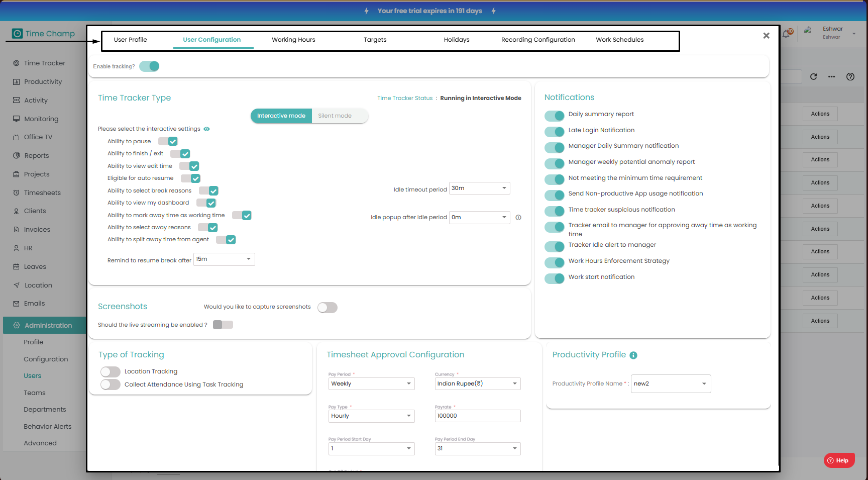Enable Location Tracking toggle
Viewport: 868px width, 480px height.
pyautogui.click(x=111, y=371)
